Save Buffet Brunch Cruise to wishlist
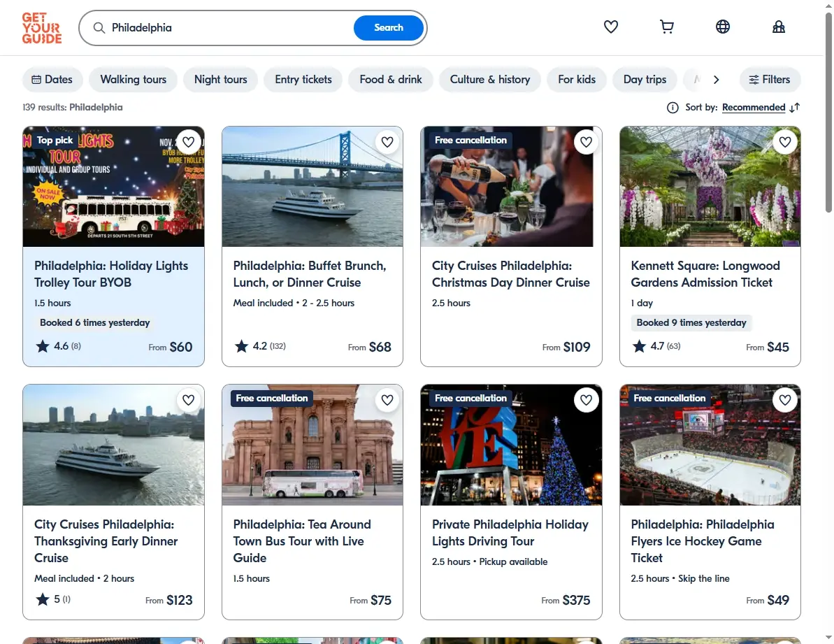 [387, 142]
